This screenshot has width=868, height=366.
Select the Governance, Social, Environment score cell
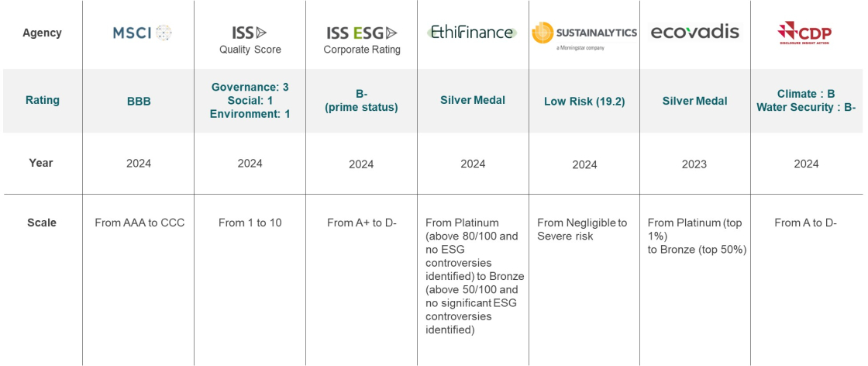[250, 101]
